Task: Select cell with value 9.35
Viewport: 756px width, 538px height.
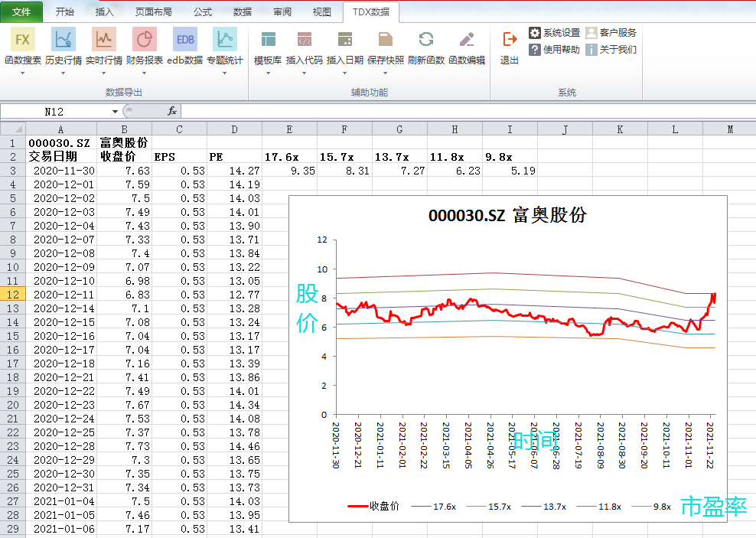Action: (x=289, y=171)
